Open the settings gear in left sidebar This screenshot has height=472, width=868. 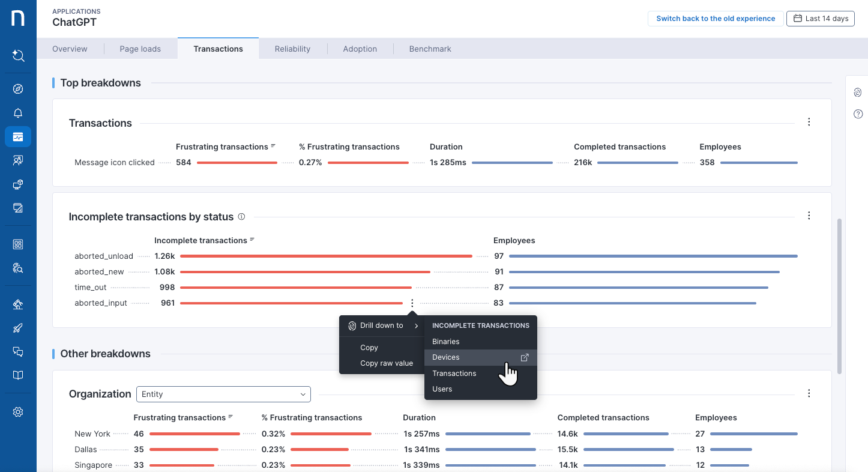coord(18,412)
